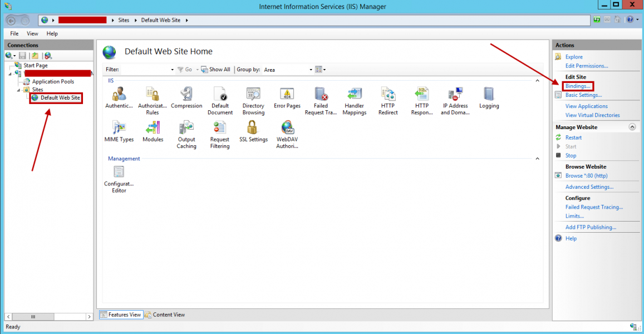Click the Explore action link
Viewport: 644px width, 334px height.
coord(574,57)
